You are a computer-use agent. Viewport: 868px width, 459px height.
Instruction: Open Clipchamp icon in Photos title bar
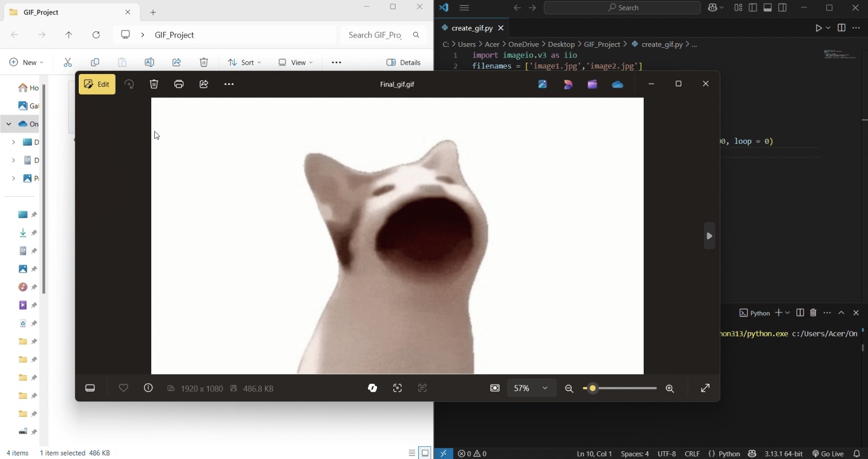592,84
